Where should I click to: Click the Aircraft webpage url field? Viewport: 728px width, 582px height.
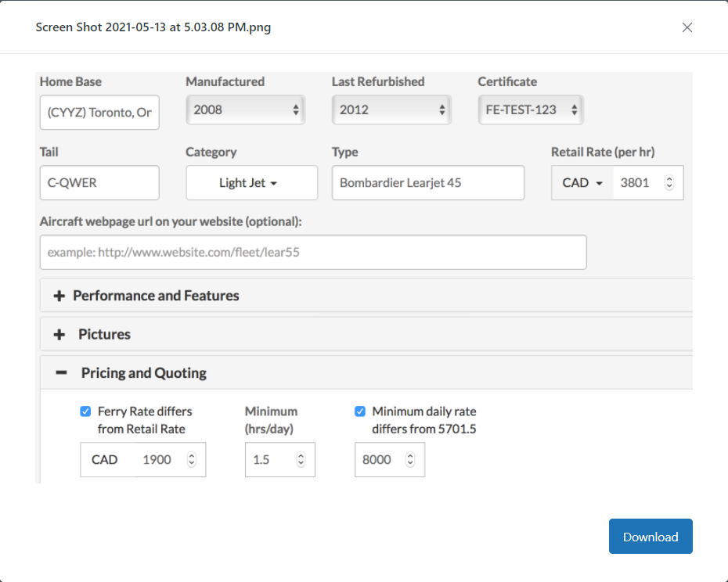(313, 253)
